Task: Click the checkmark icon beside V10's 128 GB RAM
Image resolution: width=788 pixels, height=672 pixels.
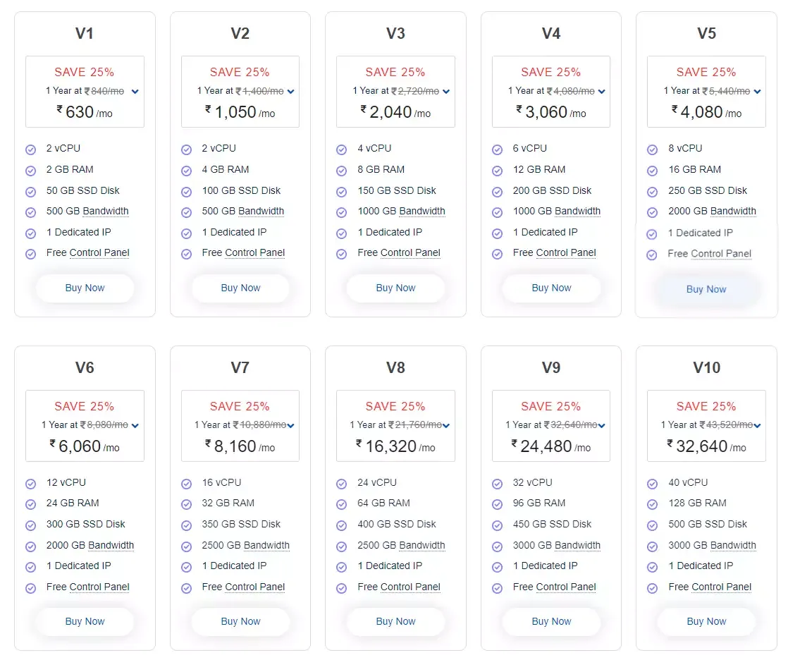Action: click(653, 504)
